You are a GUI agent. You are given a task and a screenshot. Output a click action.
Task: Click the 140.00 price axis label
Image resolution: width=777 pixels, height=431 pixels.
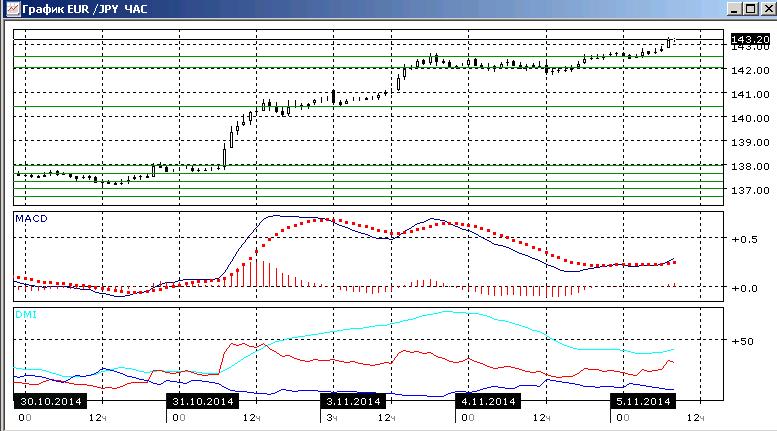[x=750, y=118]
